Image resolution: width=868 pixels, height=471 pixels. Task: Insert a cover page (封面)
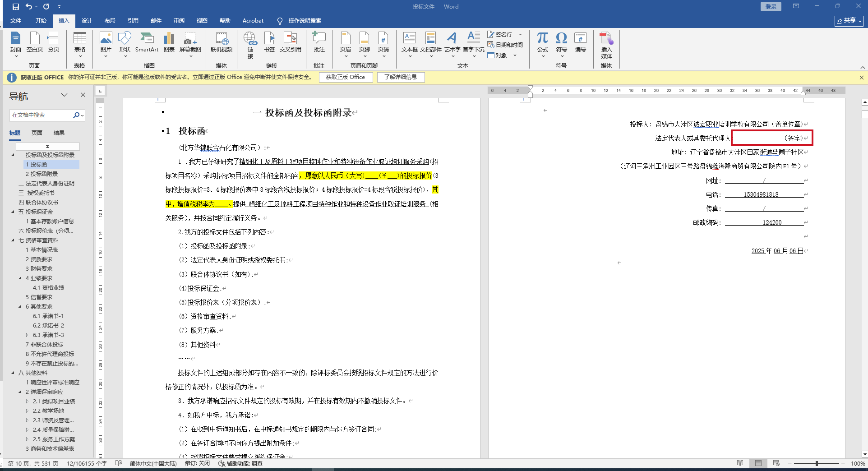pyautogui.click(x=16, y=44)
